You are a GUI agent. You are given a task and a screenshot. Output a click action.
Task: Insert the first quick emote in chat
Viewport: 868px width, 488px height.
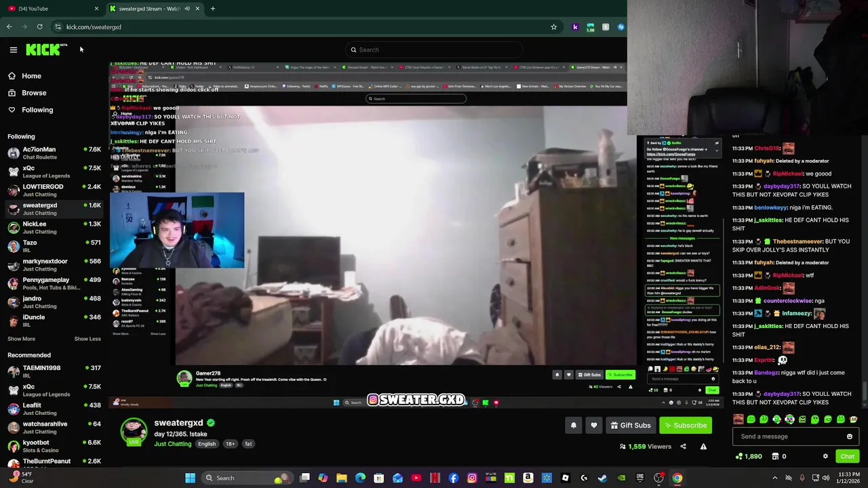(738, 420)
